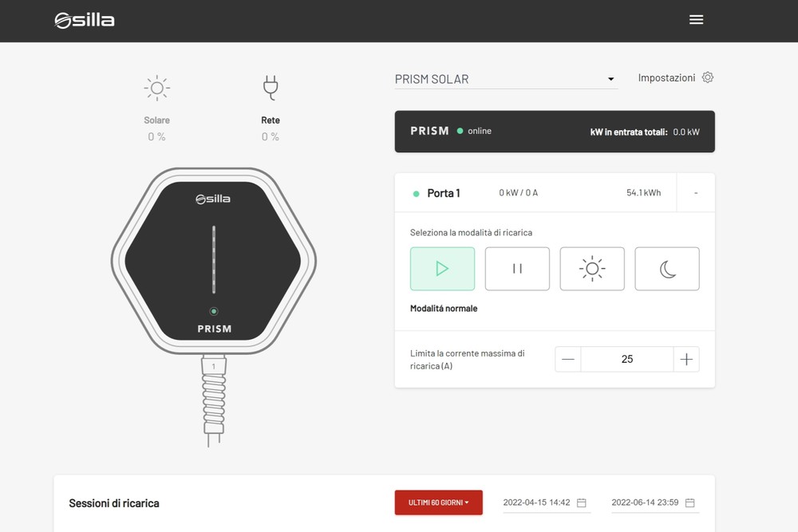Open the hamburger menu in header
This screenshot has width=798, height=532.
tap(696, 20)
